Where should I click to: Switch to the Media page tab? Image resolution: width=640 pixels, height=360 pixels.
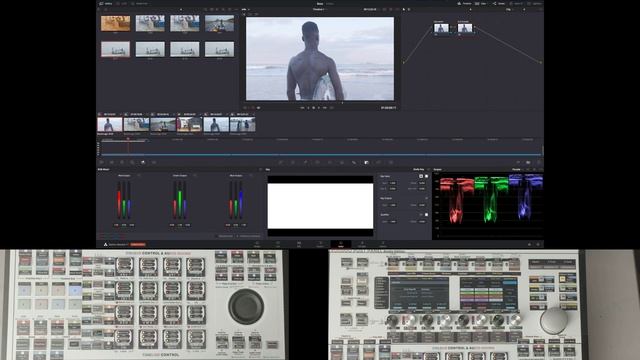(257, 244)
